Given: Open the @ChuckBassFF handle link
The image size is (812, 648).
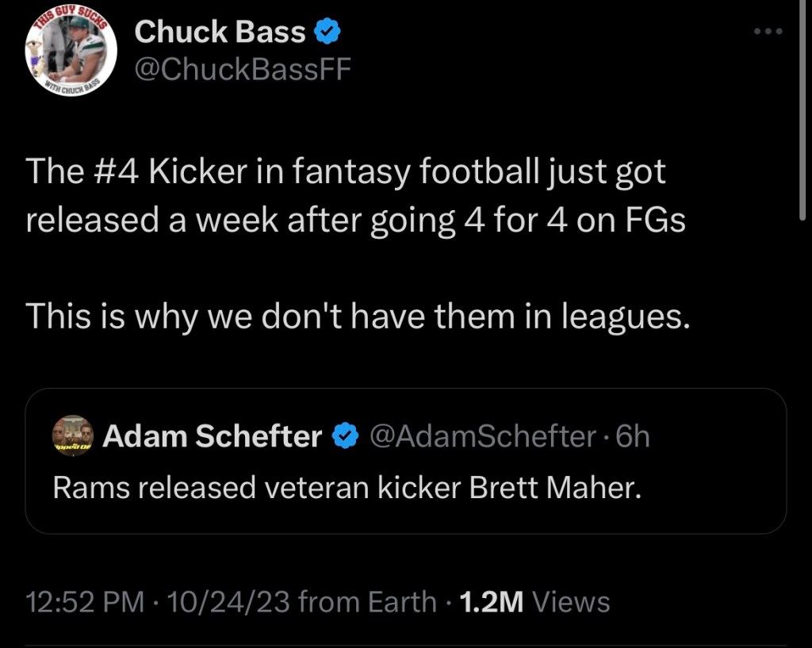Looking at the screenshot, I should [x=242, y=71].
